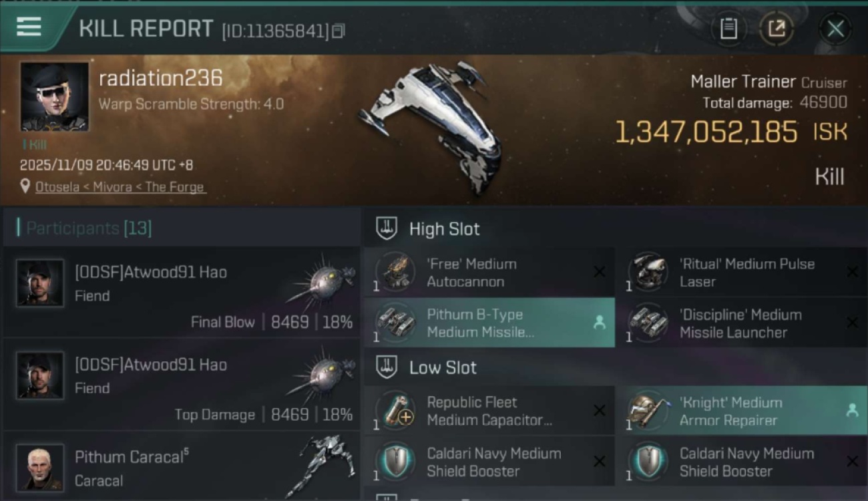Copy the kill report ID
This screenshot has width=868, height=501.
click(338, 31)
